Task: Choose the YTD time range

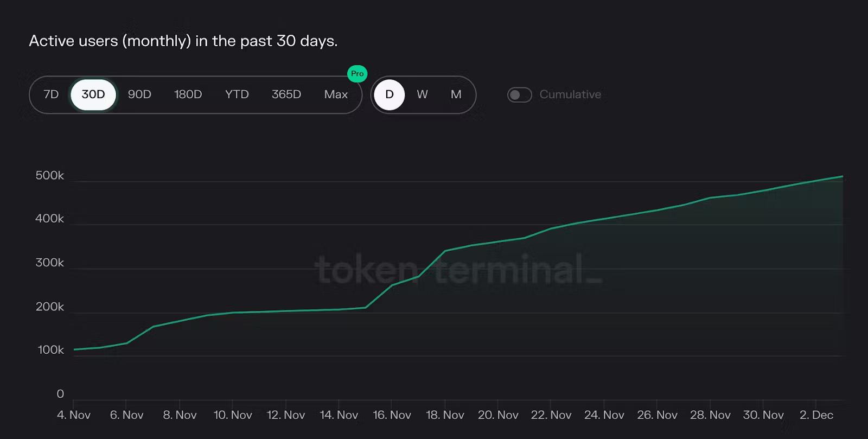Action: click(237, 94)
